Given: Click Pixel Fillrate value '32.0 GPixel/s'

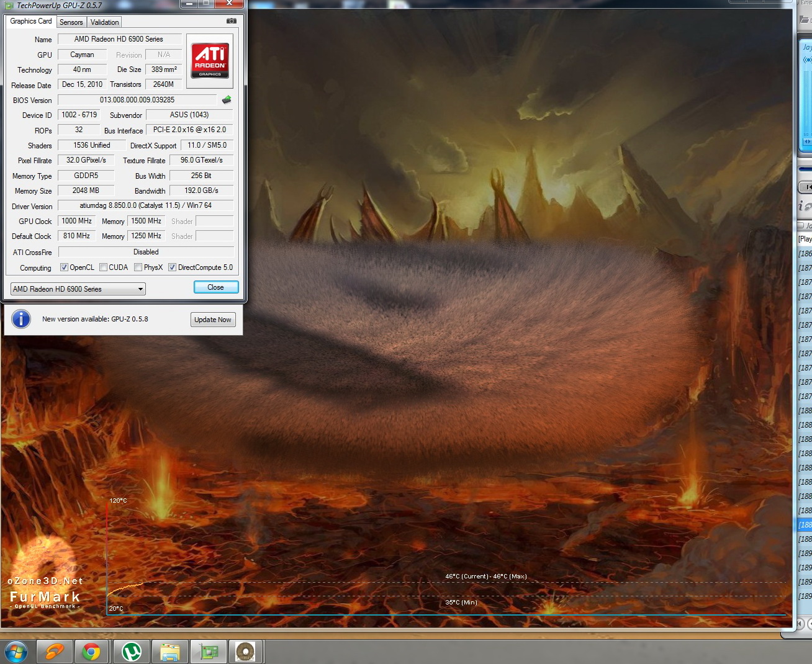Looking at the screenshot, I should point(86,160).
